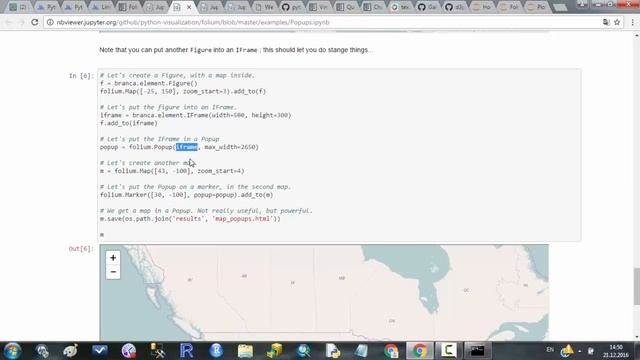Switch to the 'Vin' browser tab

[x=319, y=7]
